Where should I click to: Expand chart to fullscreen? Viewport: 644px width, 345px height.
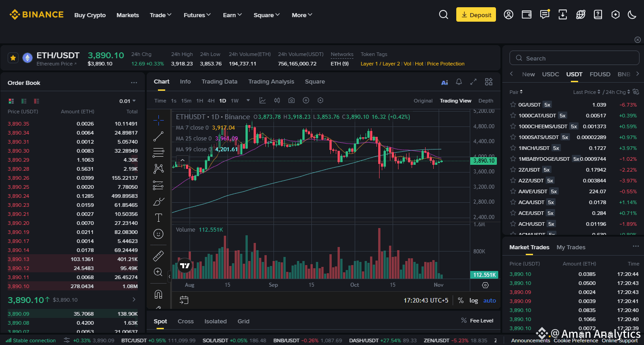point(473,82)
